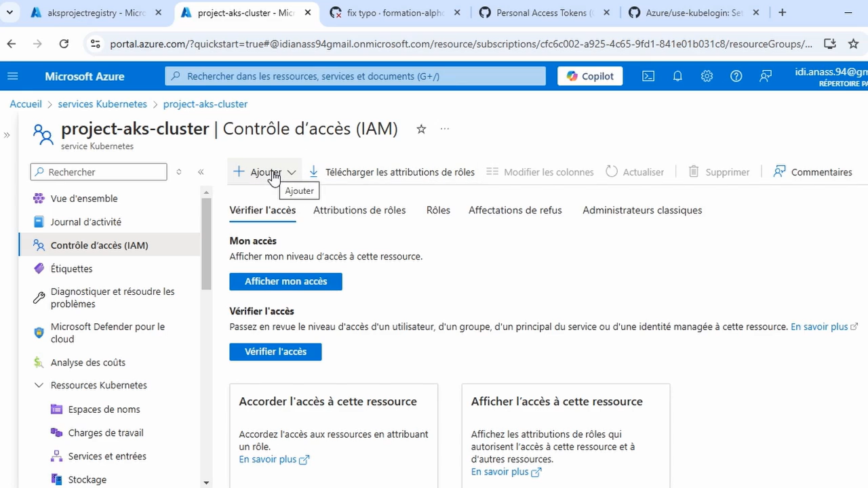Image resolution: width=868 pixels, height=488 pixels.
Task: Collapse the sidebar with the double chevron
Action: click(201, 171)
